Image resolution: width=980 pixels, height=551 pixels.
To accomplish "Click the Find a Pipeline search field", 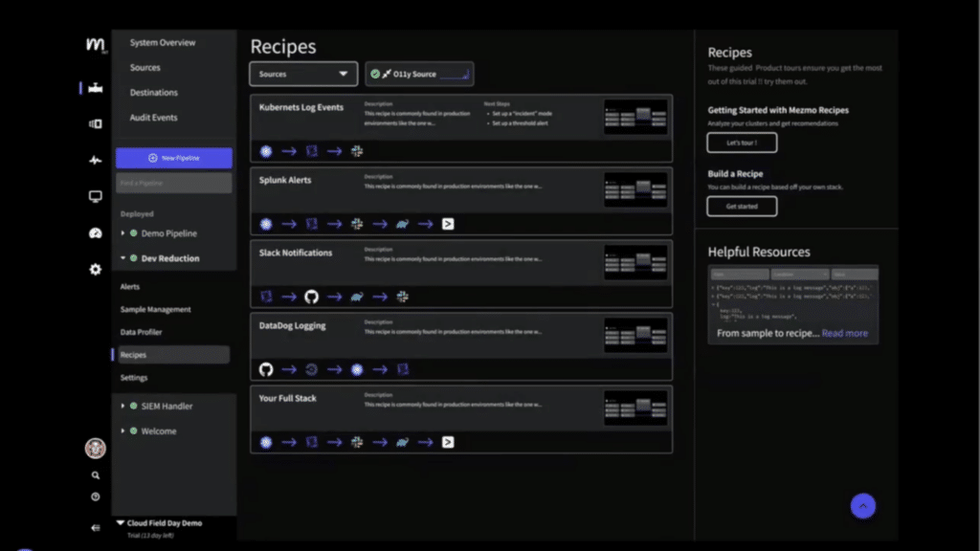I will [x=174, y=183].
